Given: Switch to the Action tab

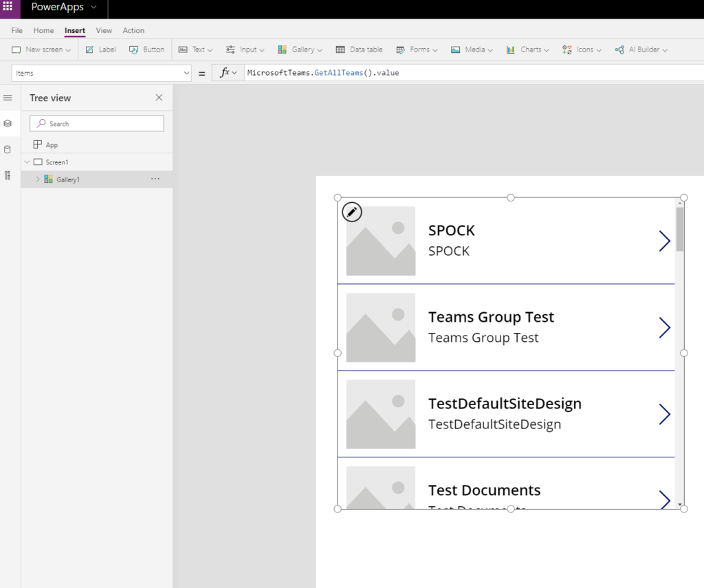Looking at the screenshot, I should pyautogui.click(x=133, y=30).
